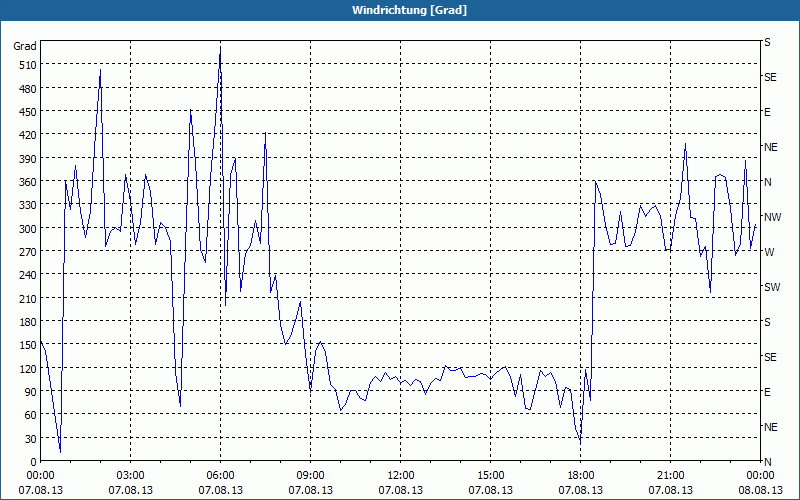Select the N compass label level with 0

click(x=767, y=462)
